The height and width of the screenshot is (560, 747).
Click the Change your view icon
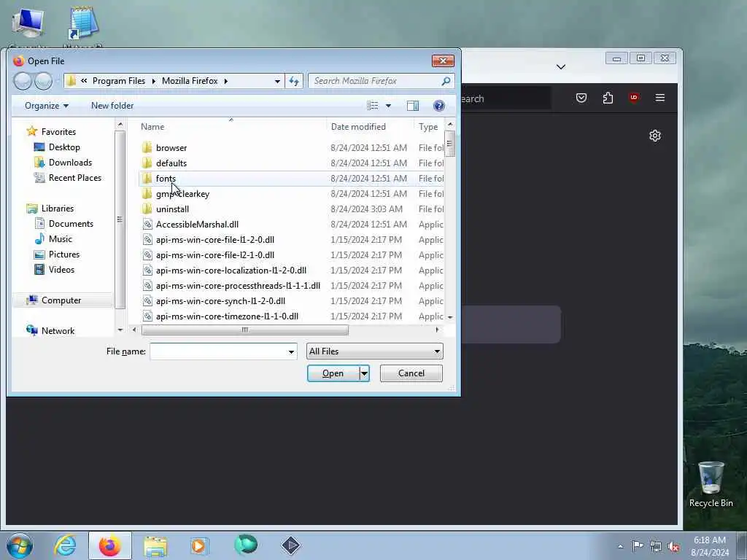[x=373, y=106]
